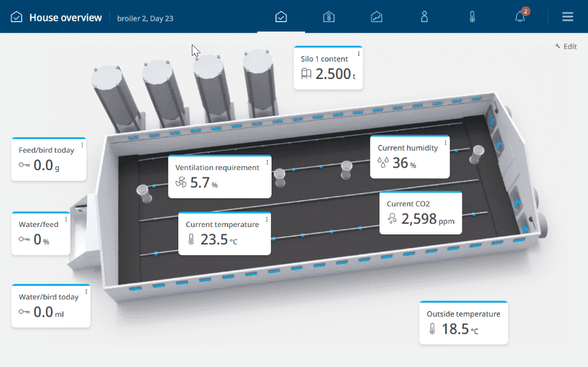Viewport: 588px width, 367px height.
Task: Click 'broiler 2, Day 23' header text
Action: 145,18
